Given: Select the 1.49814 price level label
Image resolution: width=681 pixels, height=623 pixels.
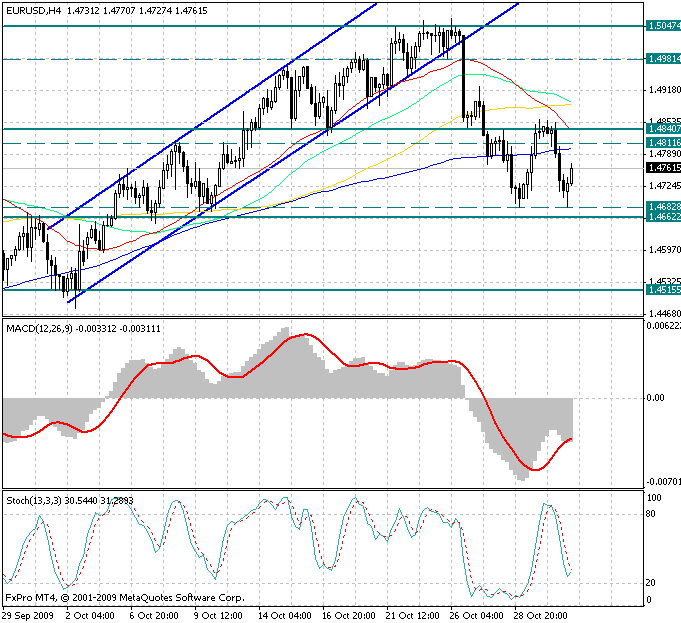Looking at the screenshot, I should 663,59.
